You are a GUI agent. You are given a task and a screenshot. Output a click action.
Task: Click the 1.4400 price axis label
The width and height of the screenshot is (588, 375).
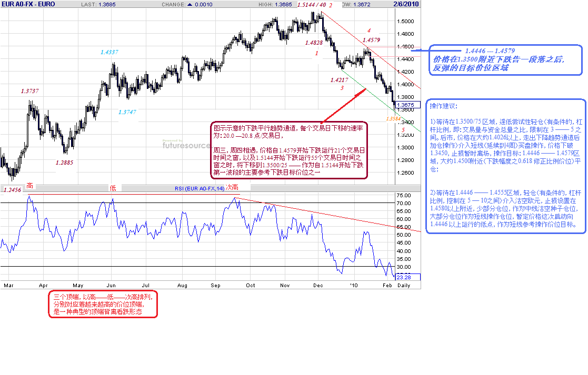[x=405, y=59]
